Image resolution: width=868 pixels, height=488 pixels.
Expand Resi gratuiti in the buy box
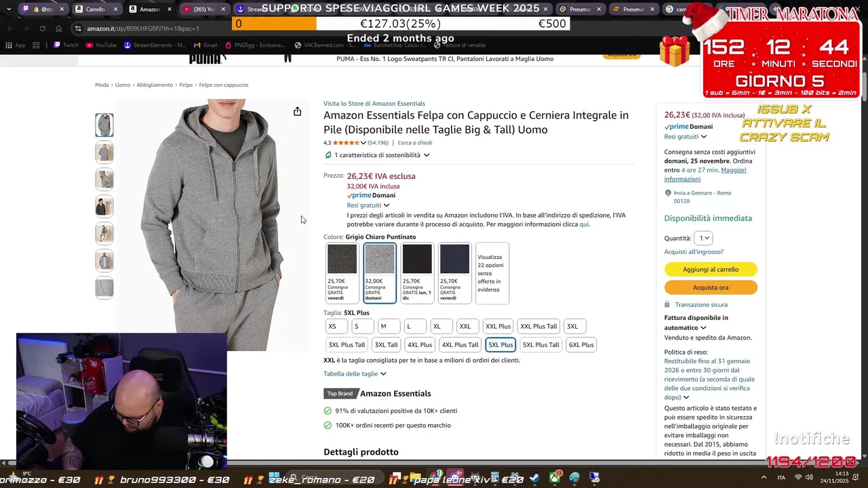pos(704,137)
